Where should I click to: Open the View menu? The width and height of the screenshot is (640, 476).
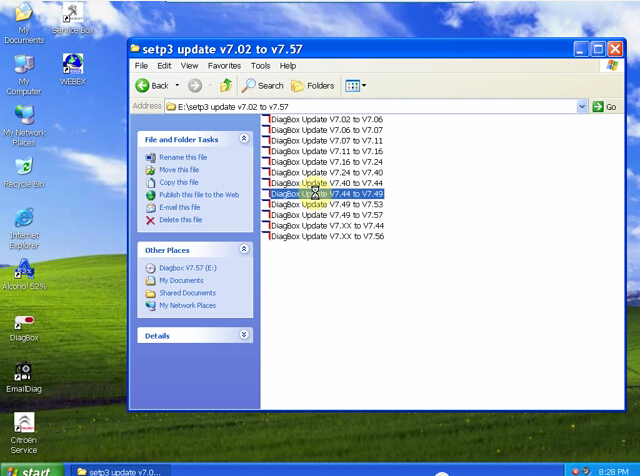pyautogui.click(x=189, y=66)
